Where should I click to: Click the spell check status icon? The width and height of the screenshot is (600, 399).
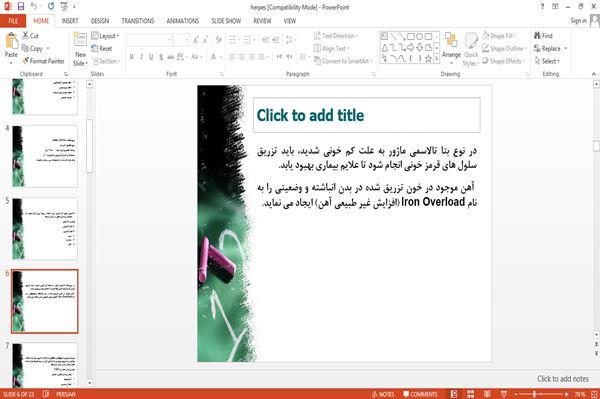tap(46, 394)
